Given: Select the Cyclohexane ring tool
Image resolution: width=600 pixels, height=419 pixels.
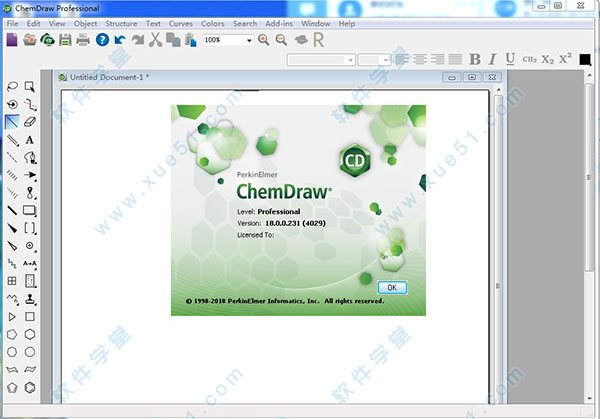Looking at the screenshot, I should coord(30,334).
